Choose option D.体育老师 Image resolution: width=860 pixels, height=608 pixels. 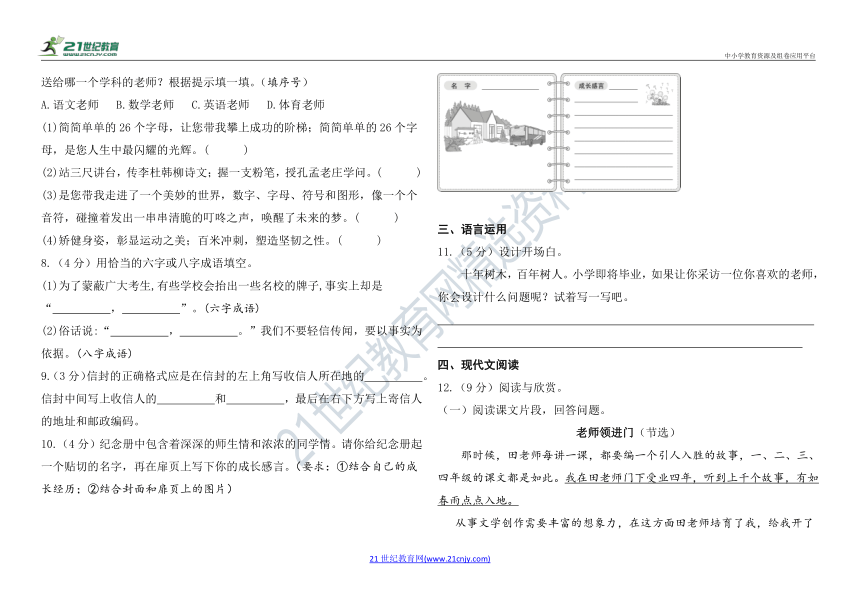(296, 105)
